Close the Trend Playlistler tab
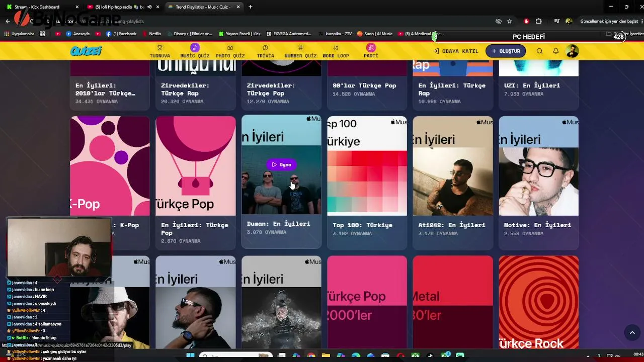644x362 pixels. (238, 7)
